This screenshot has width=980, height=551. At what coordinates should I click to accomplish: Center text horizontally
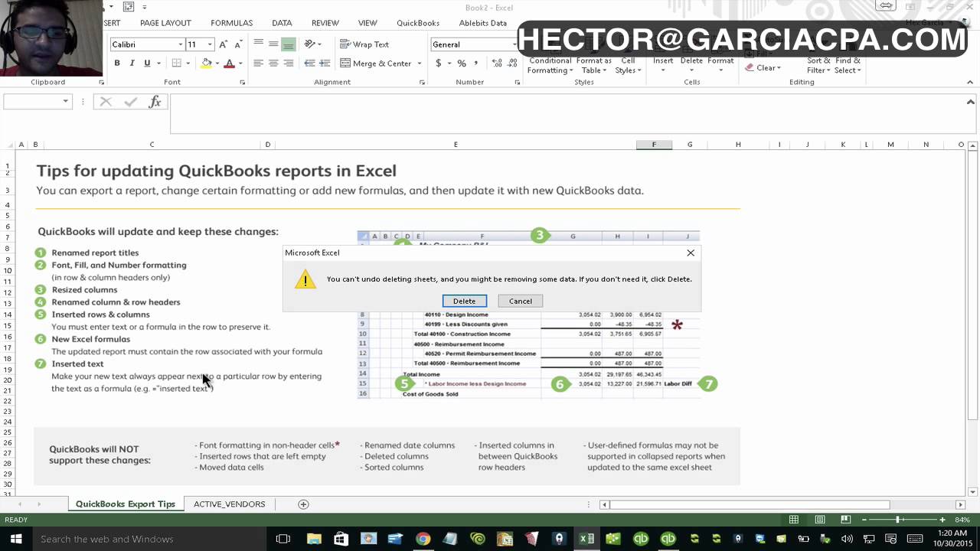[x=273, y=64]
